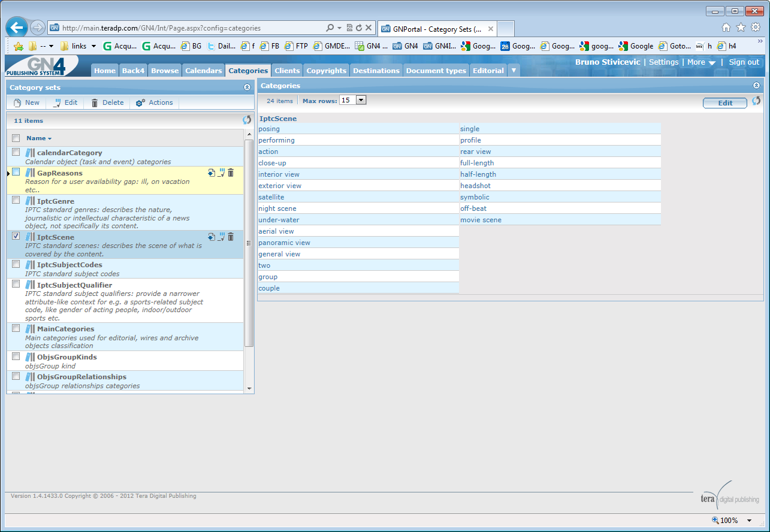Check the calendarCategory checkbox
770x532 pixels.
coord(16,152)
